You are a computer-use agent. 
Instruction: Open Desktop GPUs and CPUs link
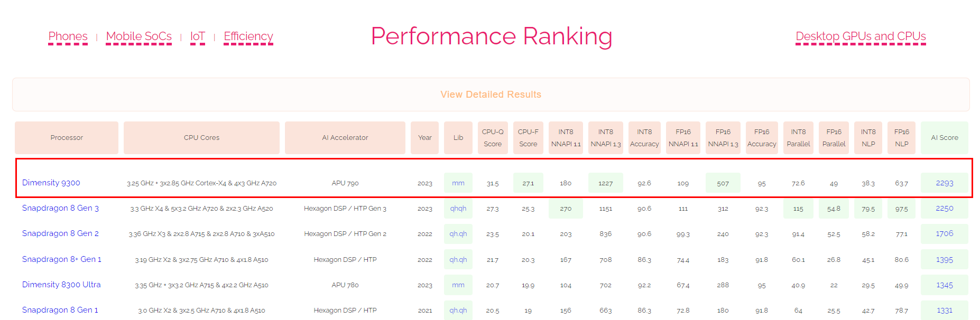[861, 36]
